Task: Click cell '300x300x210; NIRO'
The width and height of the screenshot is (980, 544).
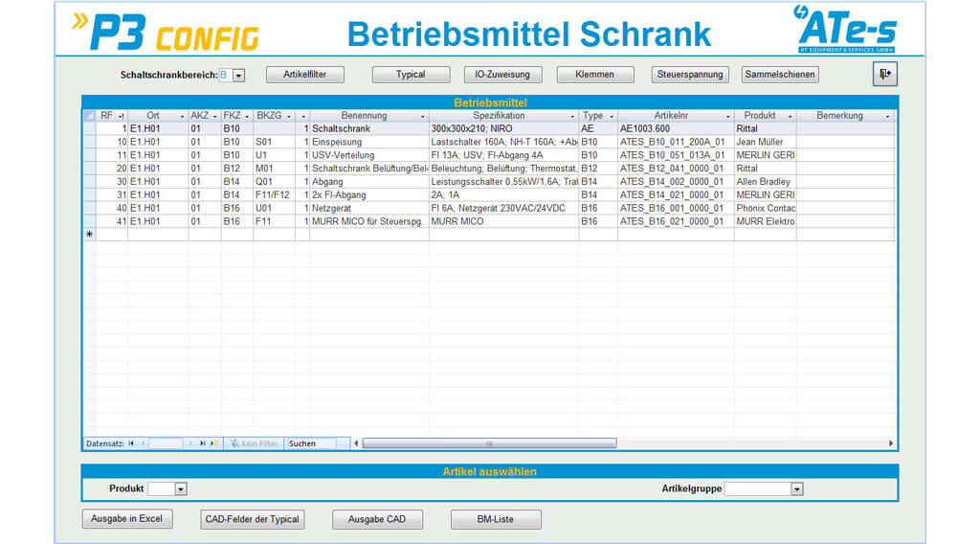Action: tap(503, 128)
